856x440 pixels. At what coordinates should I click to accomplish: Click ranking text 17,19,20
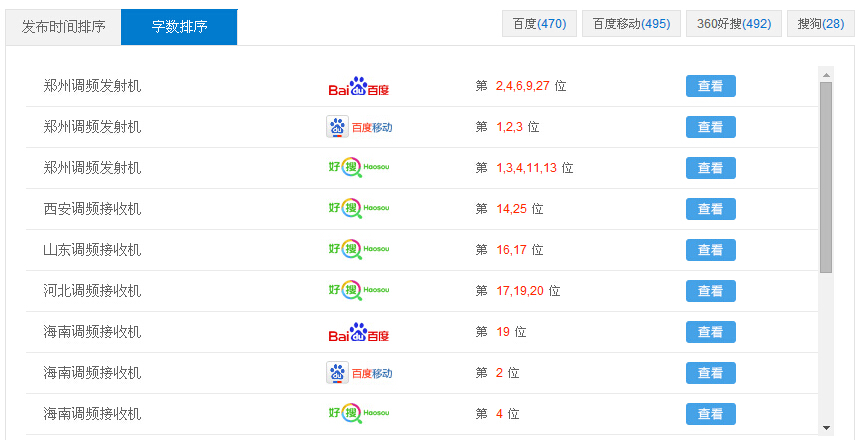tap(520, 291)
